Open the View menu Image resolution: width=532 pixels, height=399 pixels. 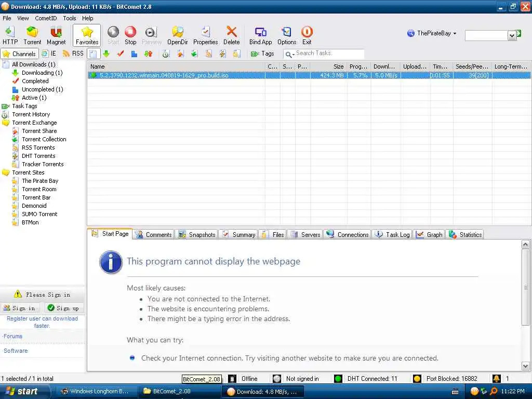click(x=23, y=18)
